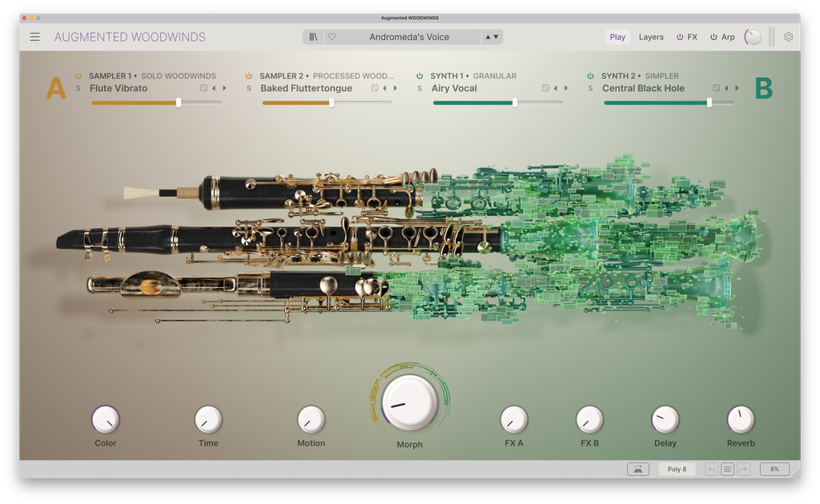Viewport: 820px width, 504px height.
Task: Click the redo arrow in status bar
Action: coord(744,469)
